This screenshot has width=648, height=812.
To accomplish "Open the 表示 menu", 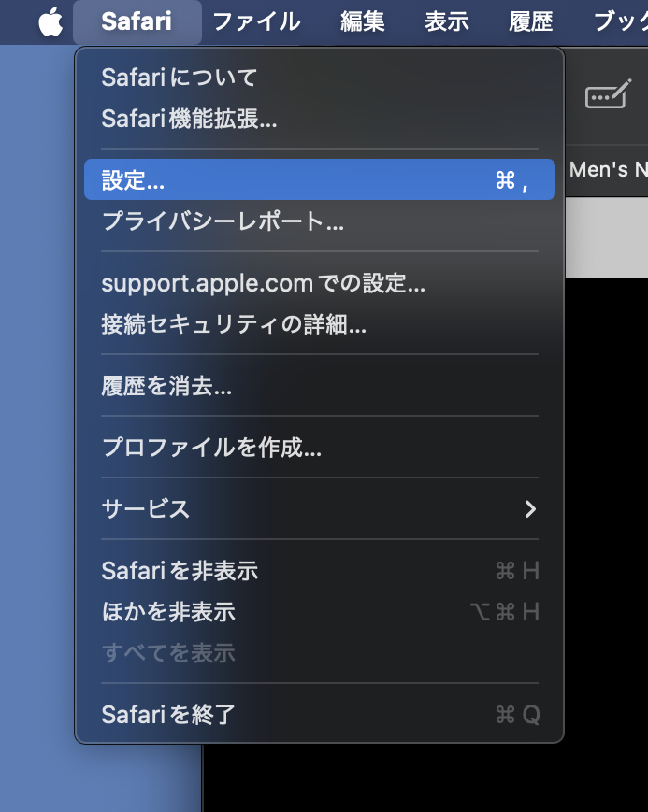I will coord(446,21).
